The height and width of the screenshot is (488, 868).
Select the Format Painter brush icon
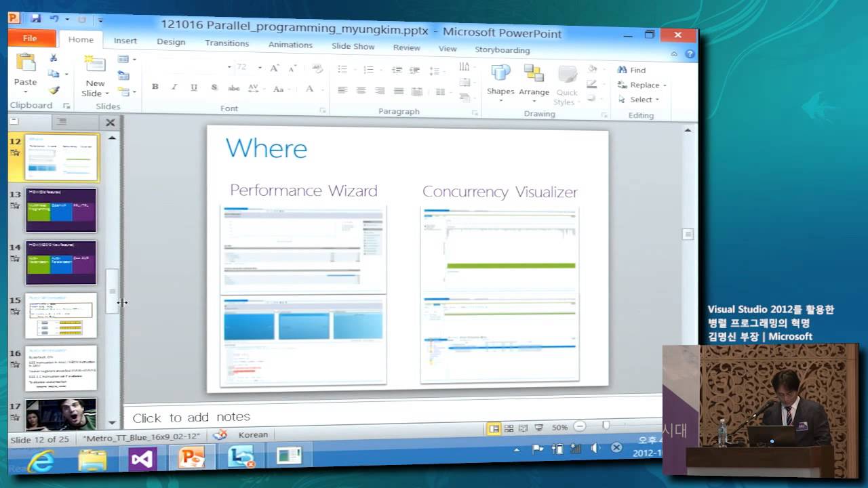click(x=54, y=89)
